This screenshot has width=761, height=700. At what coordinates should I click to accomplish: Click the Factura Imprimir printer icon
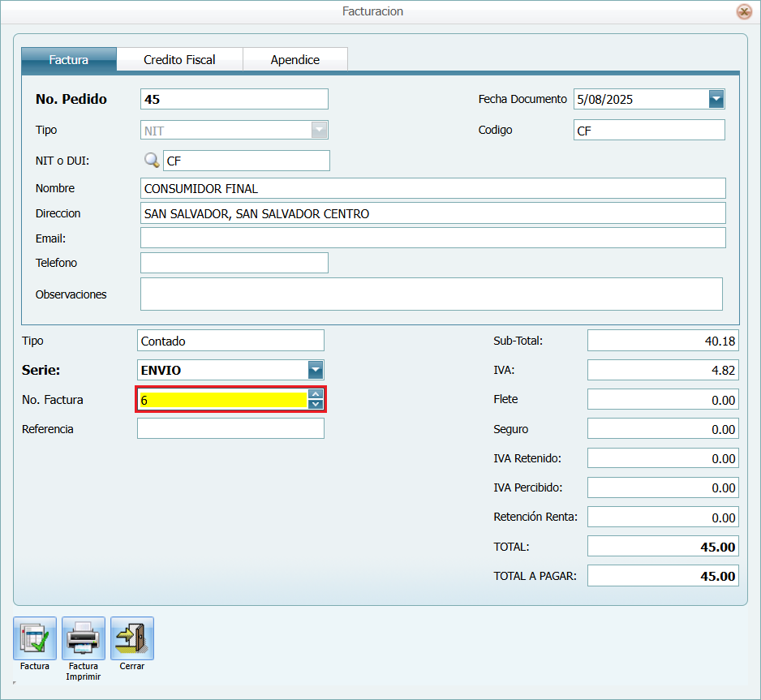coord(84,638)
